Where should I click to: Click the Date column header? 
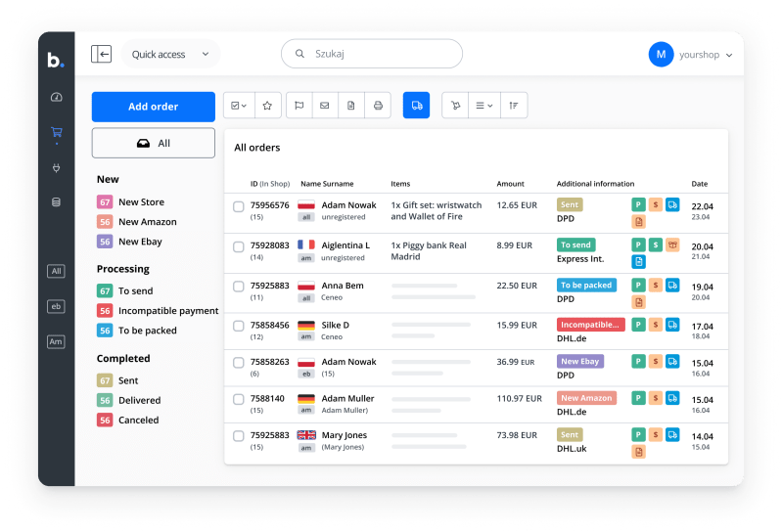pyautogui.click(x=699, y=183)
